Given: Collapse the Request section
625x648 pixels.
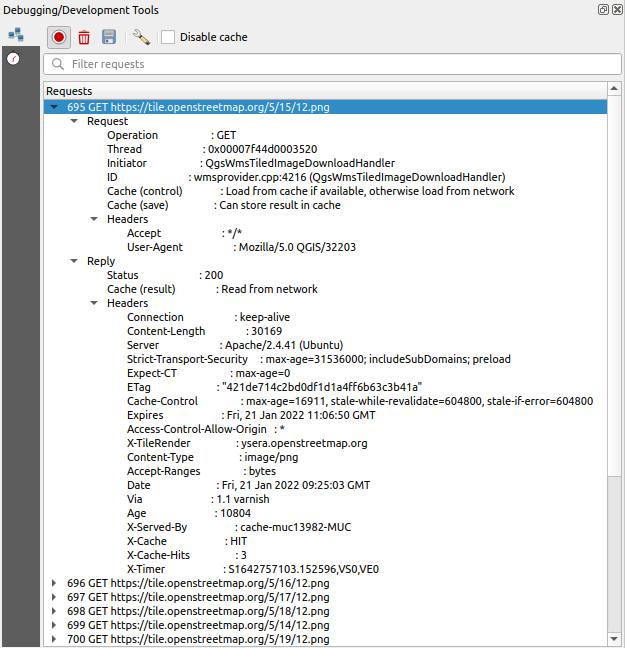Looking at the screenshot, I should pos(74,121).
